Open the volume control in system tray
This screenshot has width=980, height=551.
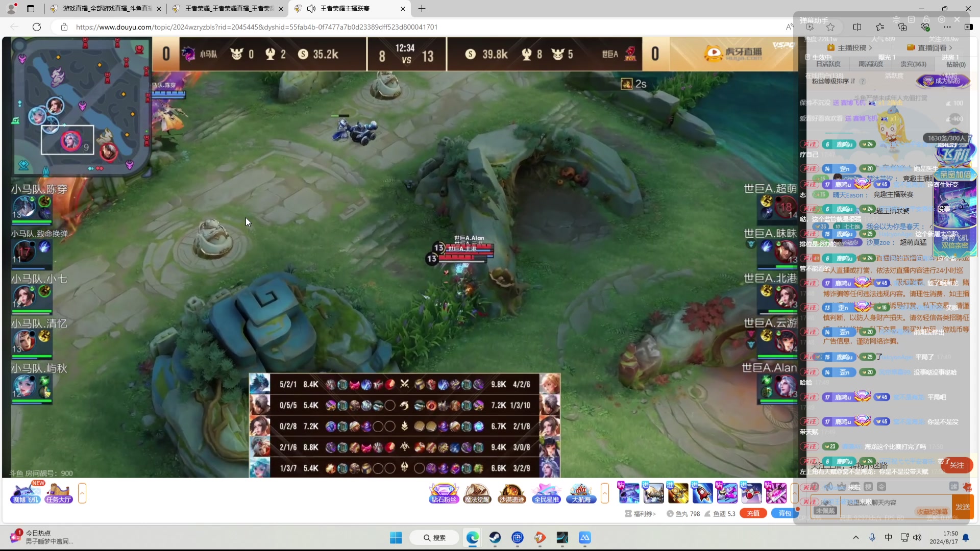point(917,538)
